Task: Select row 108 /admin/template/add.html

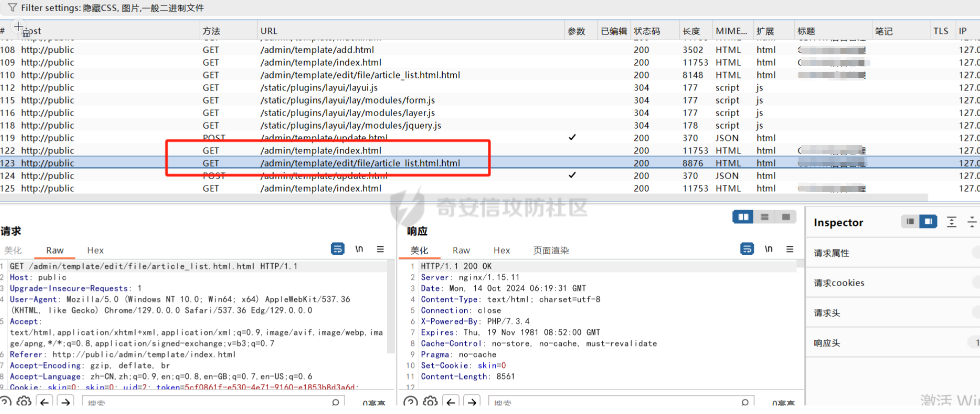Action: (490, 50)
